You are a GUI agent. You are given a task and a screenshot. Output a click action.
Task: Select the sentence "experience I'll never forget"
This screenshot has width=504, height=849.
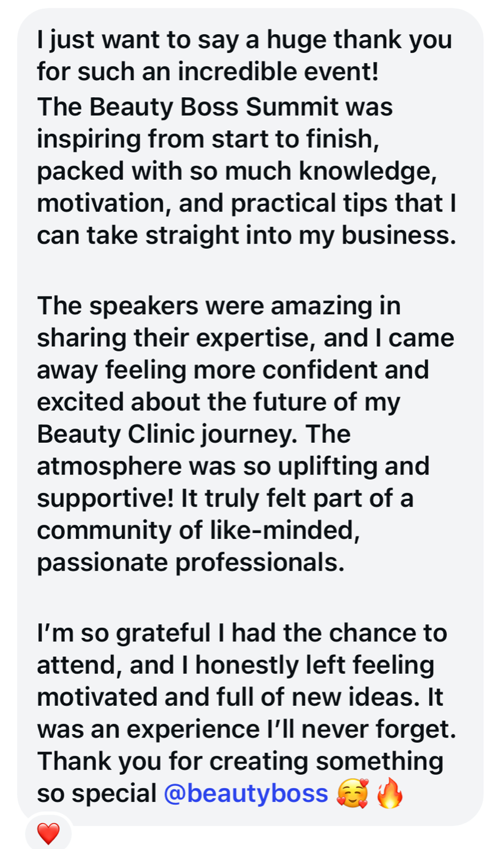click(290, 730)
